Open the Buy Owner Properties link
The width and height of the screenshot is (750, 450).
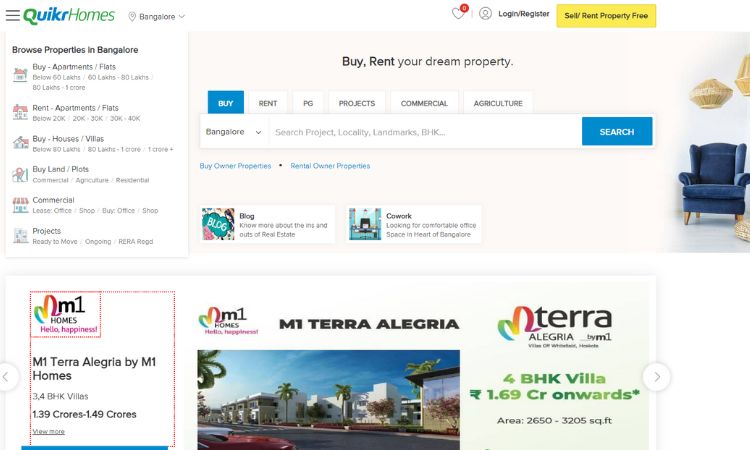(235, 166)
